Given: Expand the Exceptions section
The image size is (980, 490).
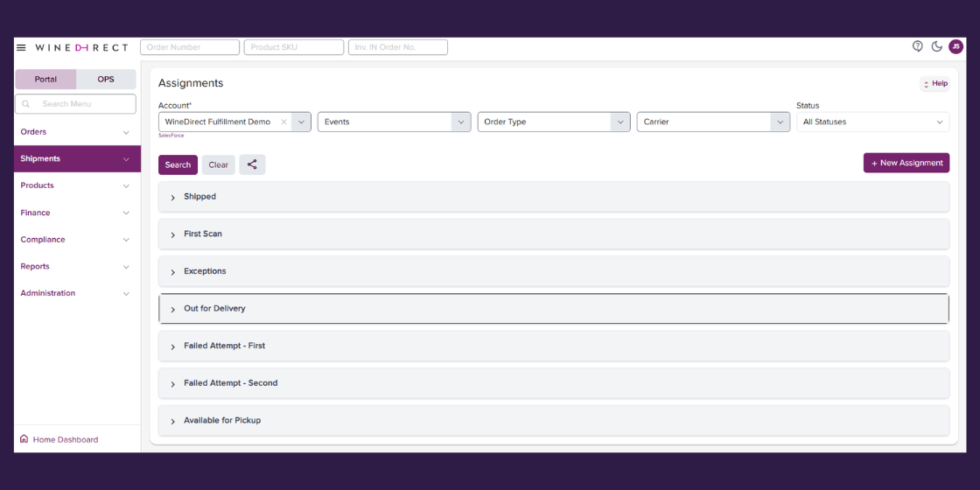Looking at the screenshot, I should pos(554,271).
